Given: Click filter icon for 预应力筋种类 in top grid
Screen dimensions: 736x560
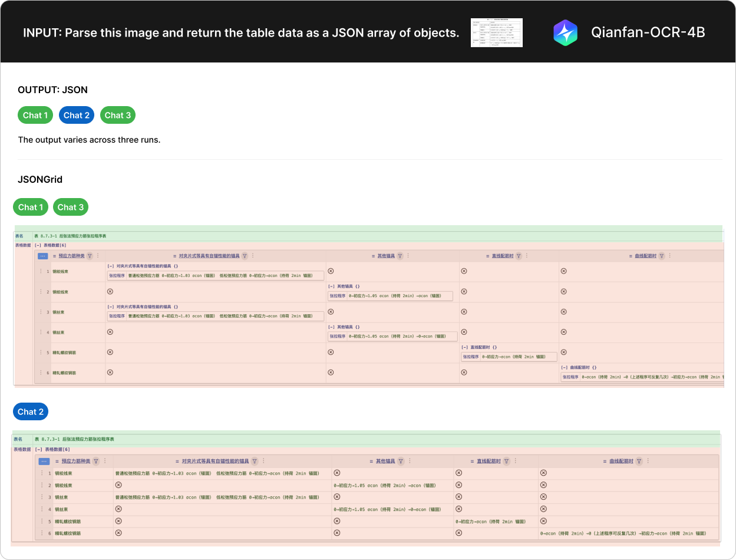Looking at the screenshot, I should 90,256.
